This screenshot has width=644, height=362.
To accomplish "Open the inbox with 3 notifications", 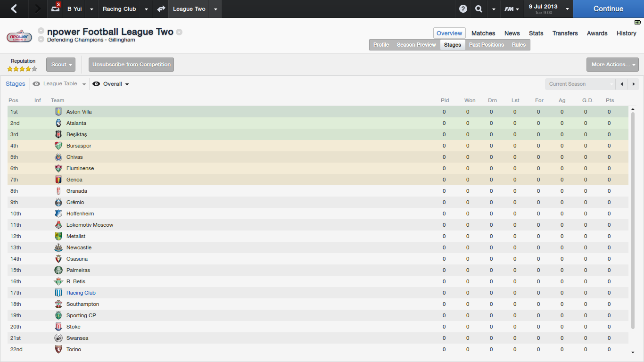I will tap(56, 9).
